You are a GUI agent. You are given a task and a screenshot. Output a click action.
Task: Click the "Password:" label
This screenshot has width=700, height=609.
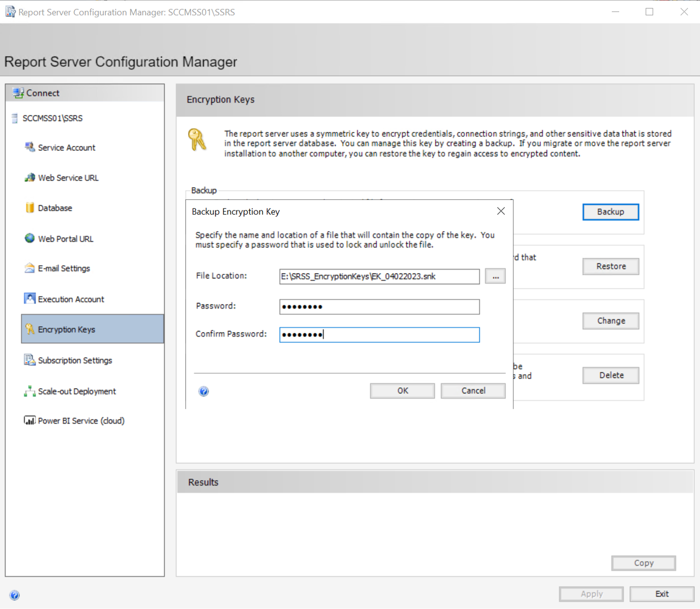pyautogui.click(x=216, y=306)
